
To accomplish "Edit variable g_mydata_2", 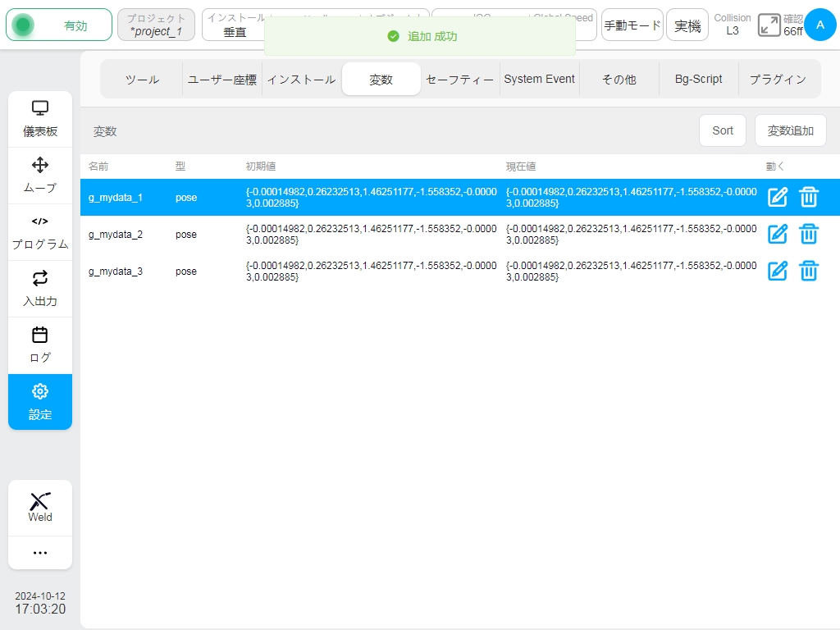I will pos(778,234).
